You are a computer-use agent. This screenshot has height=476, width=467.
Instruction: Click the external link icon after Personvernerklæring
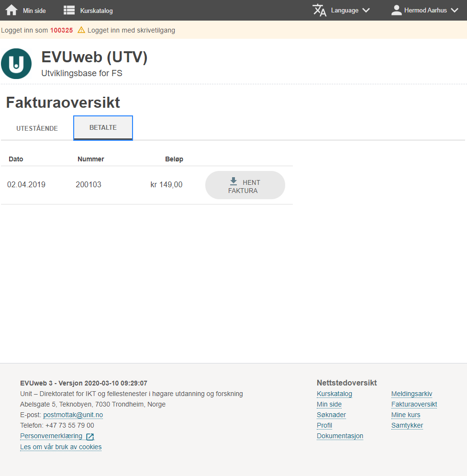point(90,437)
